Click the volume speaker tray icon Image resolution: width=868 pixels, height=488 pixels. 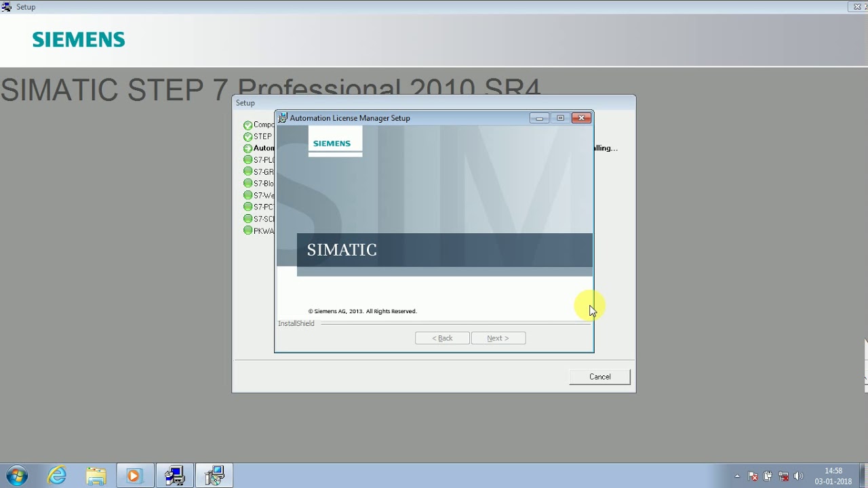click(x=798, y=476)
